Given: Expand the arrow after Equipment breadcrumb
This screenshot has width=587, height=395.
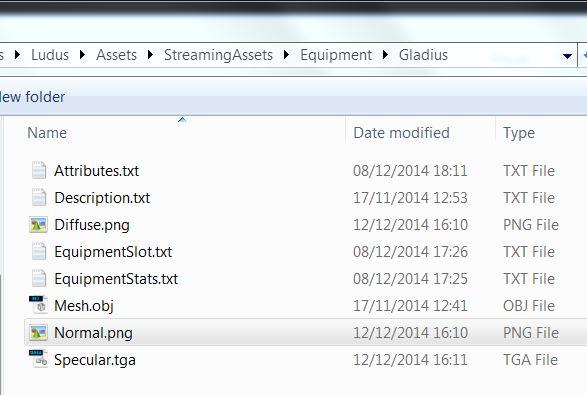Looking at the screenshot, I should 385,55.
